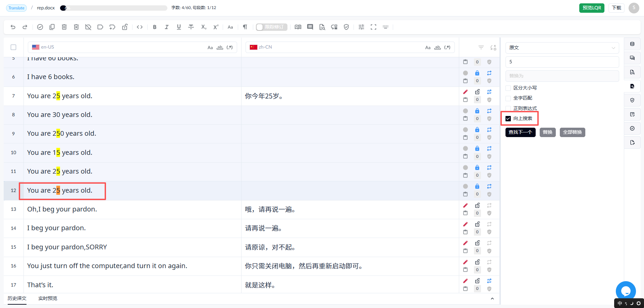
Task: Click the search text field containing 5
Action: (x=562, y=62)
